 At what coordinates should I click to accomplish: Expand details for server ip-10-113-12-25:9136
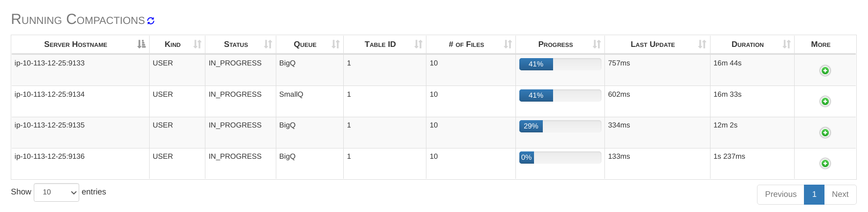[x=825, y=164]
